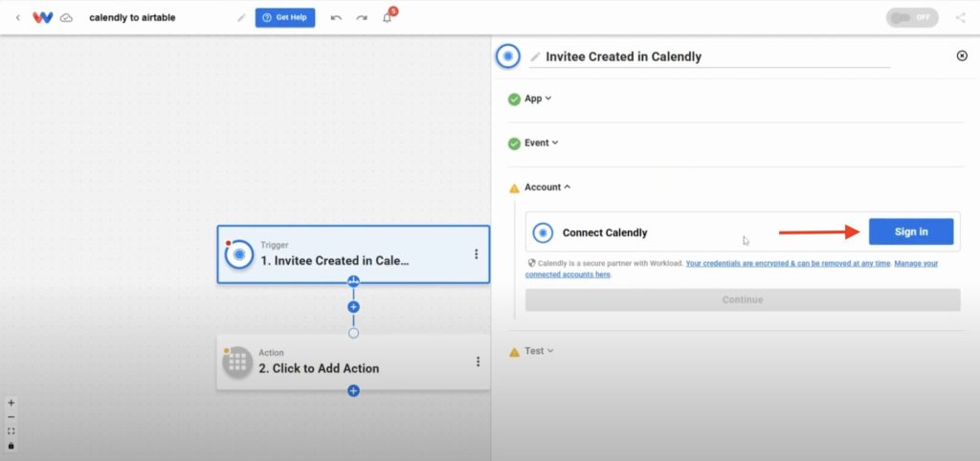Viewport: 980px width, 461px height.
Task: Open 'Your credentials are encrypted' link
Action: click(788, 264)
